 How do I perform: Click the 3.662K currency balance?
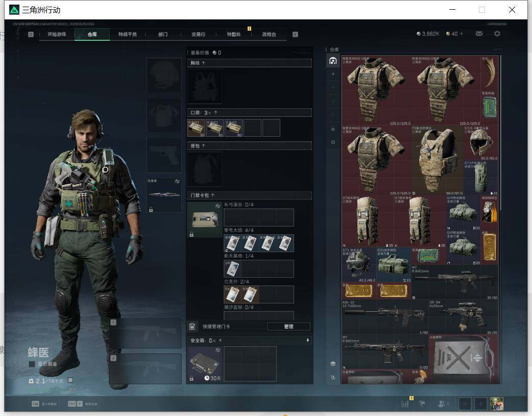click(427, 34)
